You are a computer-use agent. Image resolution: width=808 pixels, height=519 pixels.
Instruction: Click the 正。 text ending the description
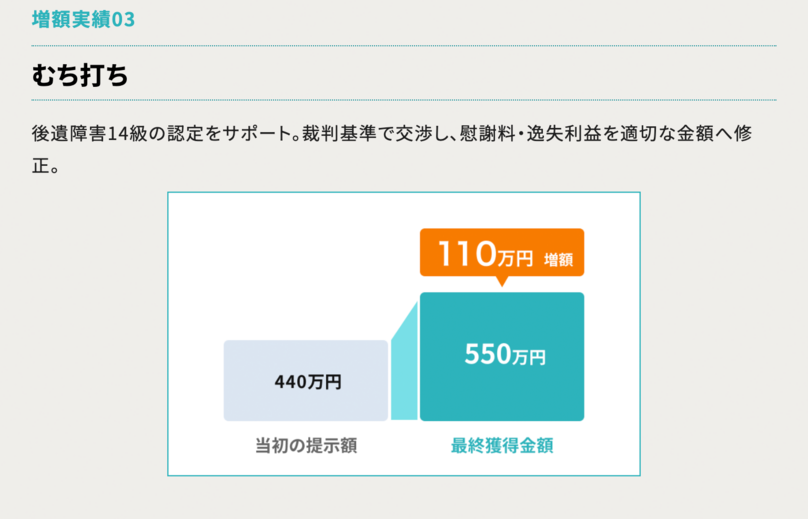[x=46, y=165]
